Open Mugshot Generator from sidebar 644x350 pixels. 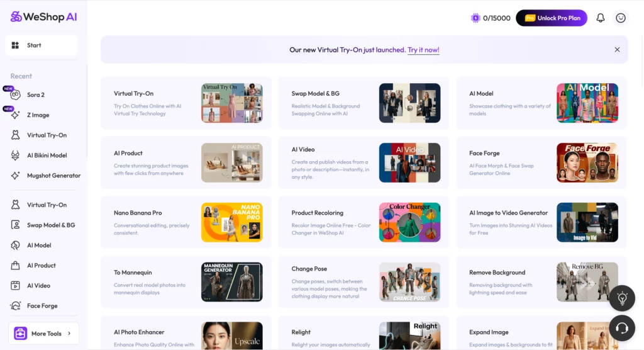coord(53,176)
